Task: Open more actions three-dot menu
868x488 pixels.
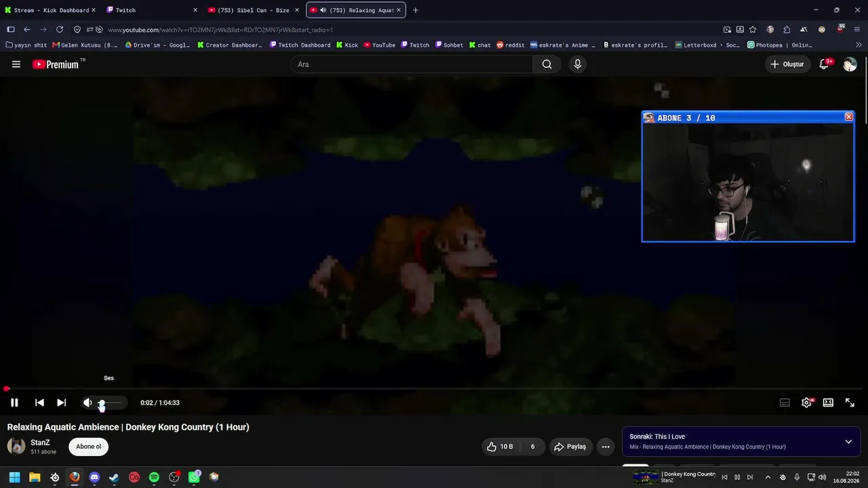Action: click(606, 447)
